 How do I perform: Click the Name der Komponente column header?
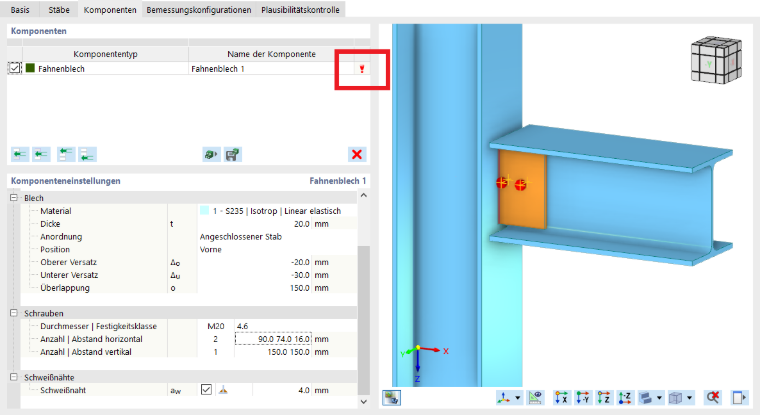tap(271, 54)
